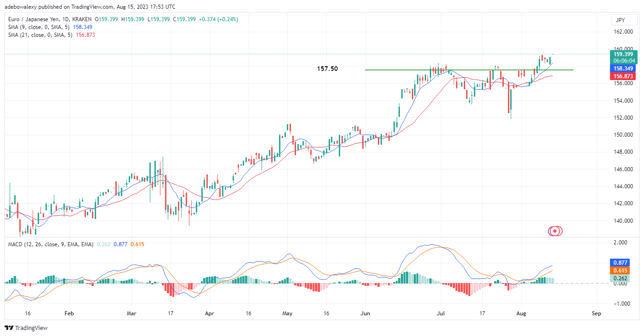The width and height of the screenshot is (644, 336).
Task: Click the MACD indicator legend label
Action: click(x=51, y=244)
